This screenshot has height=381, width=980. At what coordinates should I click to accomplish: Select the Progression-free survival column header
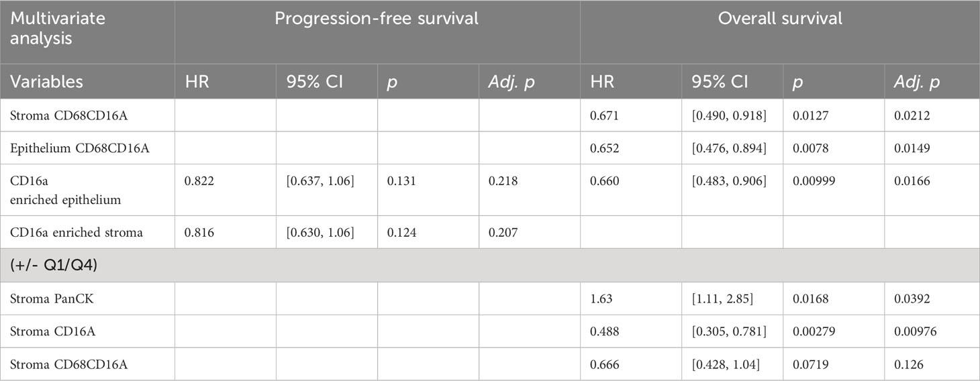377,19
